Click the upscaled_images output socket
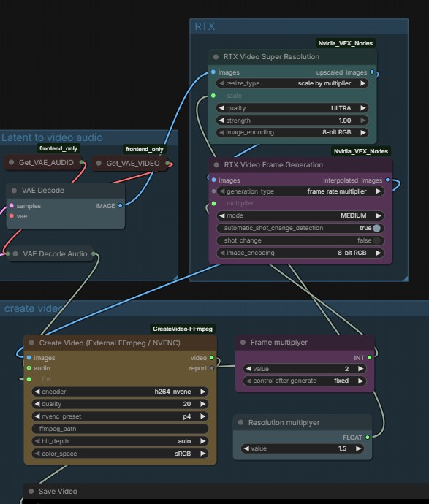The width and height of the screenshot is (429, 504). (x=372, y=72)
